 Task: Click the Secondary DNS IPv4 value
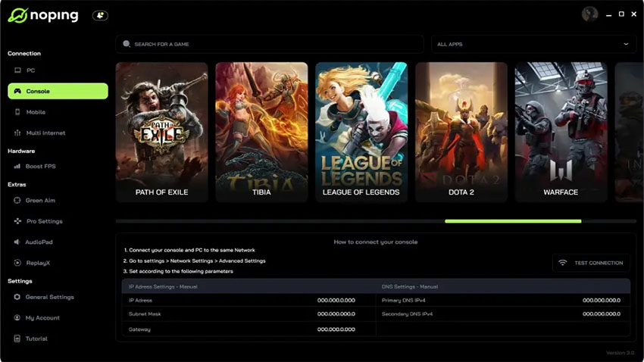click(x=602, y=314)
